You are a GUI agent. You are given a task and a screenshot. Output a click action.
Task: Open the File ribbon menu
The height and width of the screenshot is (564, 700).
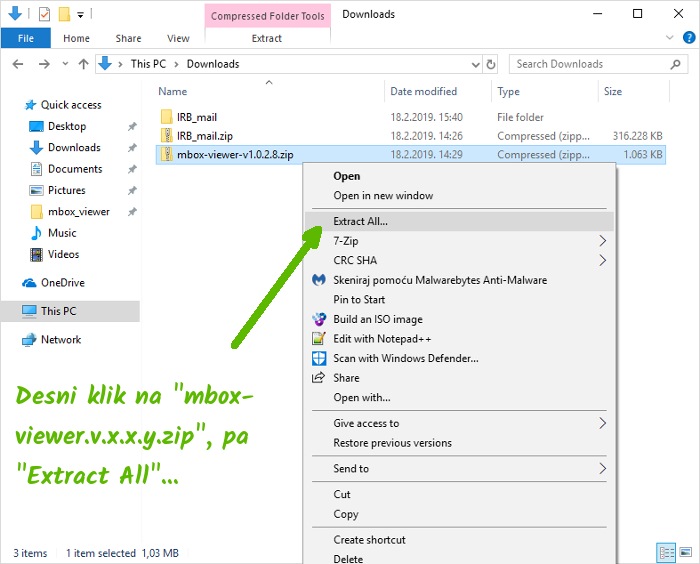click(x=26, y=39)
